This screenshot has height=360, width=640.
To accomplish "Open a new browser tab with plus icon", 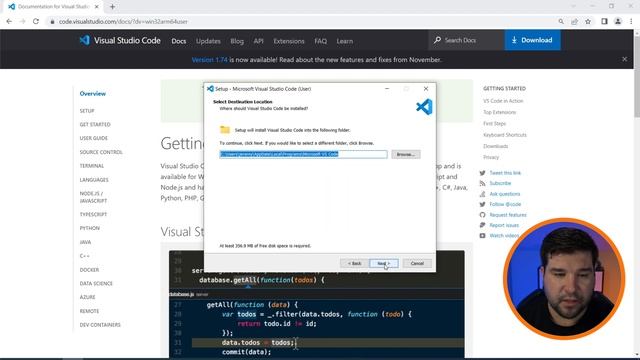I will (x=112, y=7).
